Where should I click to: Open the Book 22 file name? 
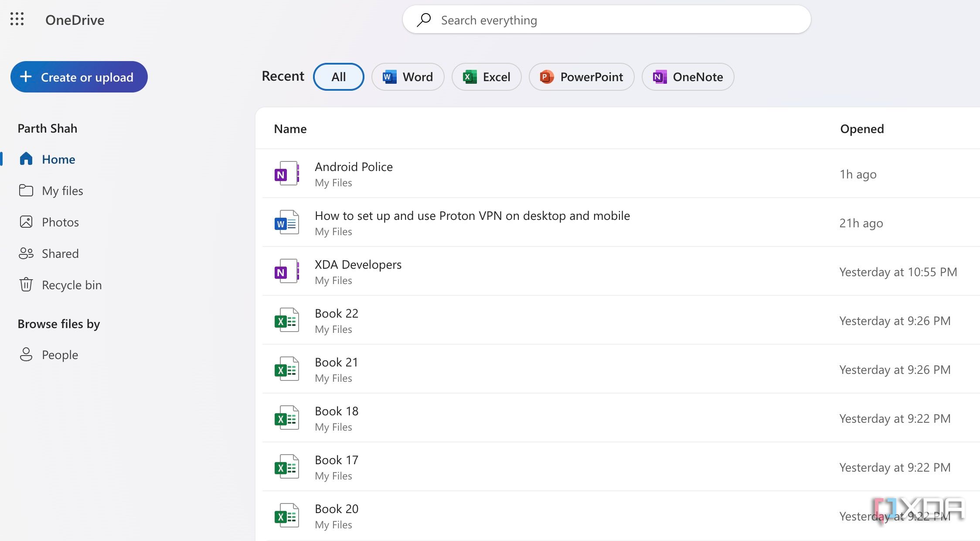337,313
